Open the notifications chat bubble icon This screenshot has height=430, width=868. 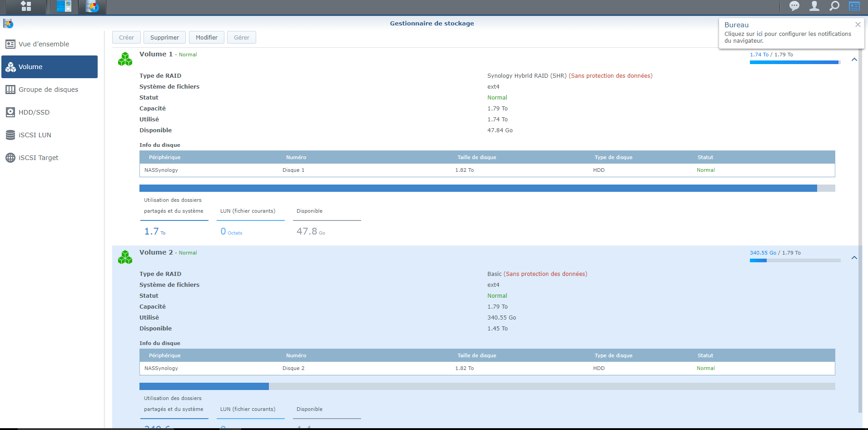[x=794, y=6]
